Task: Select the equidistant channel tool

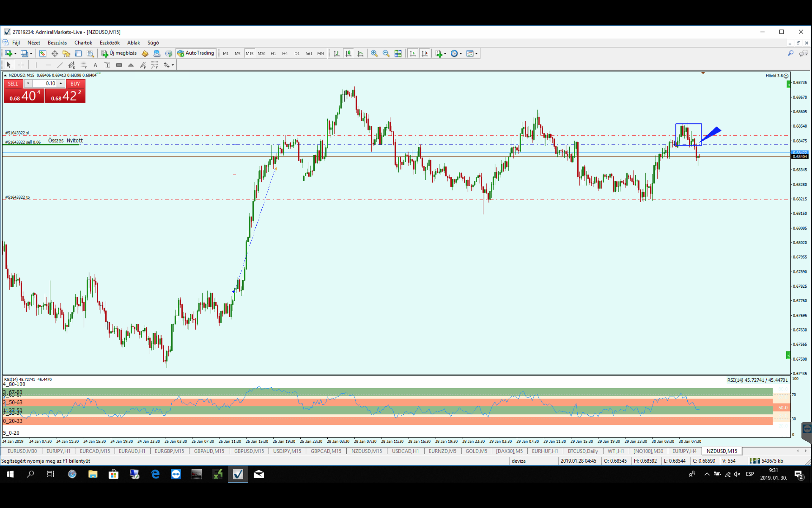Action: [x=71, y=65]
